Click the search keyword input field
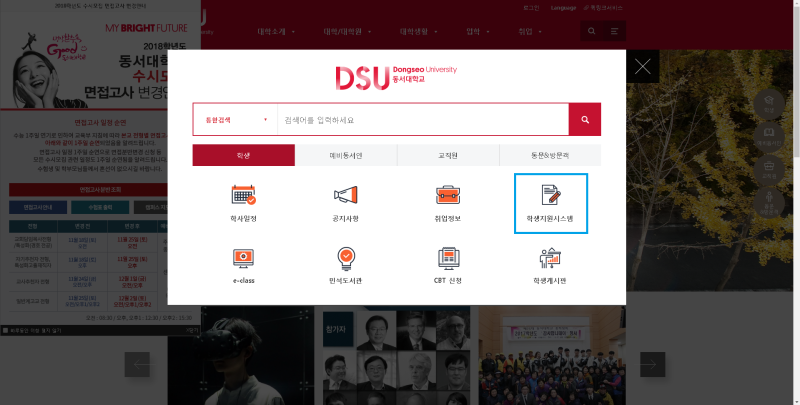This screenshot has width=800, height=405. pyautogui.click(x=423, y=120)
